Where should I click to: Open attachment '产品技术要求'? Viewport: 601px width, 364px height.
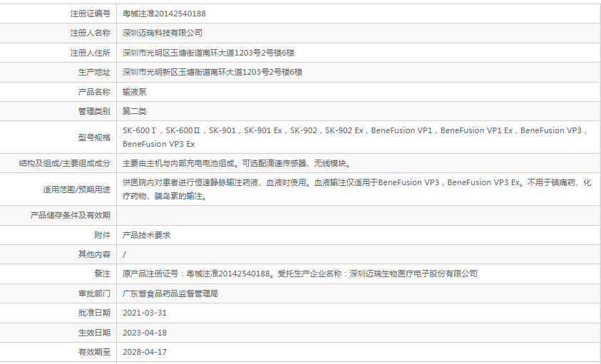(x=146, y=235)
